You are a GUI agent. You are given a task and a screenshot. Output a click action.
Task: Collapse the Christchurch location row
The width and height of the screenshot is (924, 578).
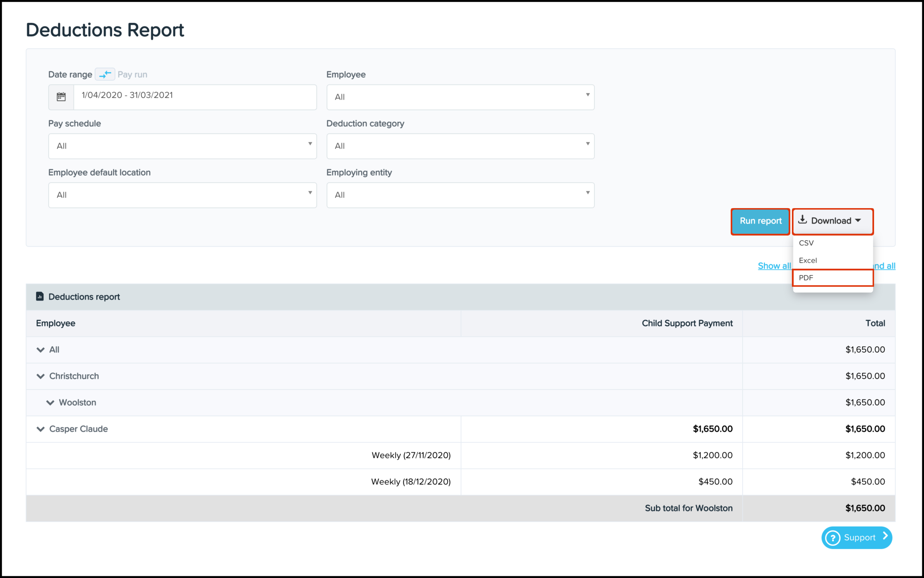pos(41,376)
